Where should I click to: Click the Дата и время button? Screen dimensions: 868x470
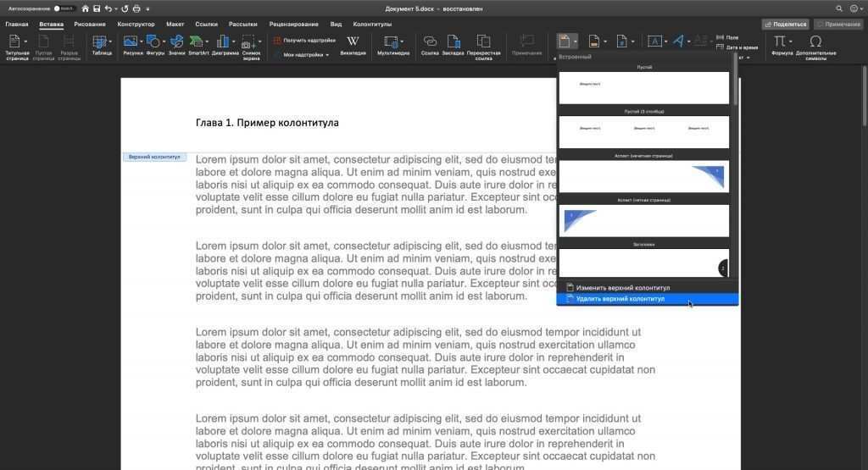pyautogui.click(x=737, y=47)
